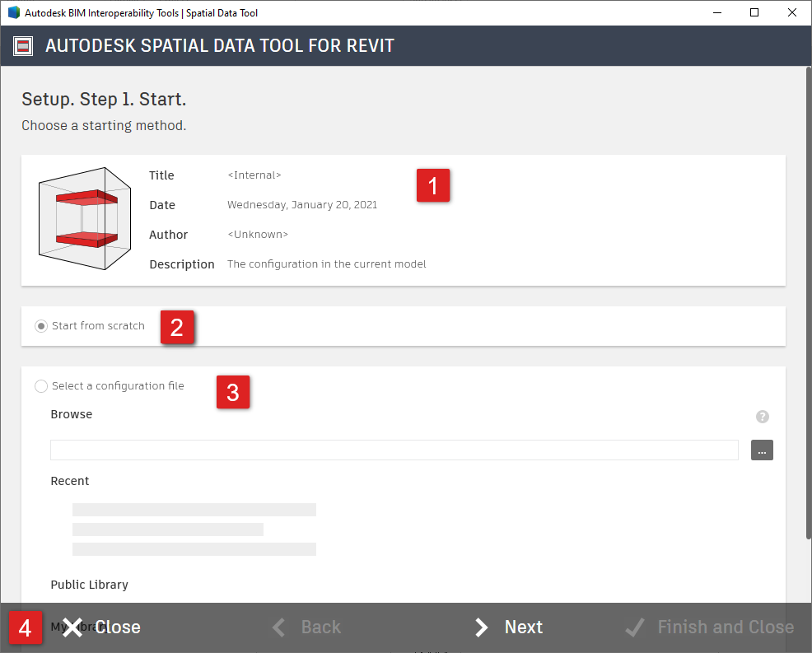Click the help question mark icon near Browse
The image size is (812, 653).
tap(762, 417)
